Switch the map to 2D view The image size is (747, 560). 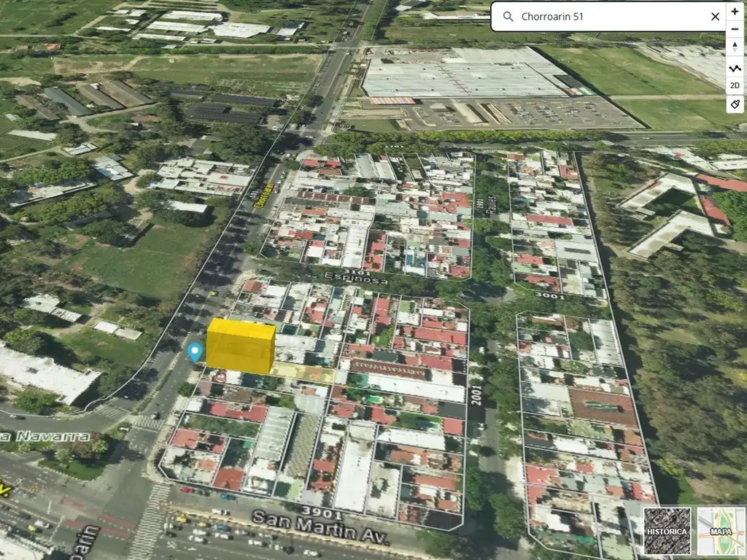pyautogui.click(x=735, y=85)
